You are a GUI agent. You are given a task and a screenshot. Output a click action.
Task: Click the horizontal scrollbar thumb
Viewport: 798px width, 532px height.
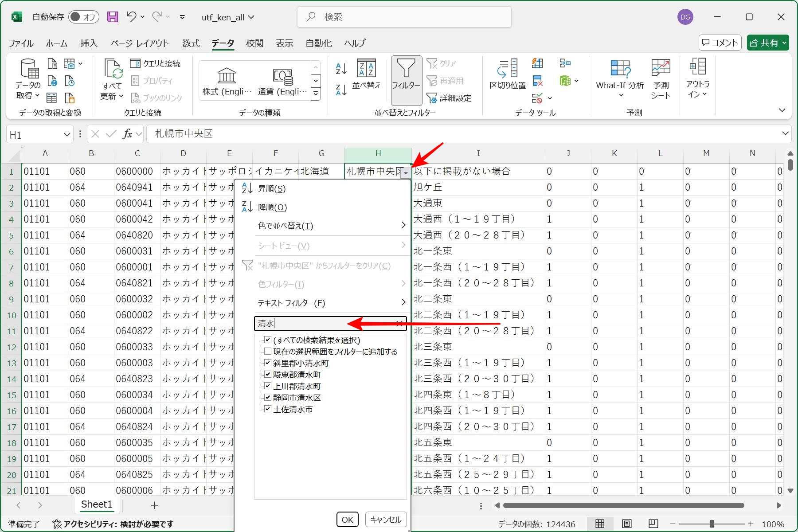(623, 505)
